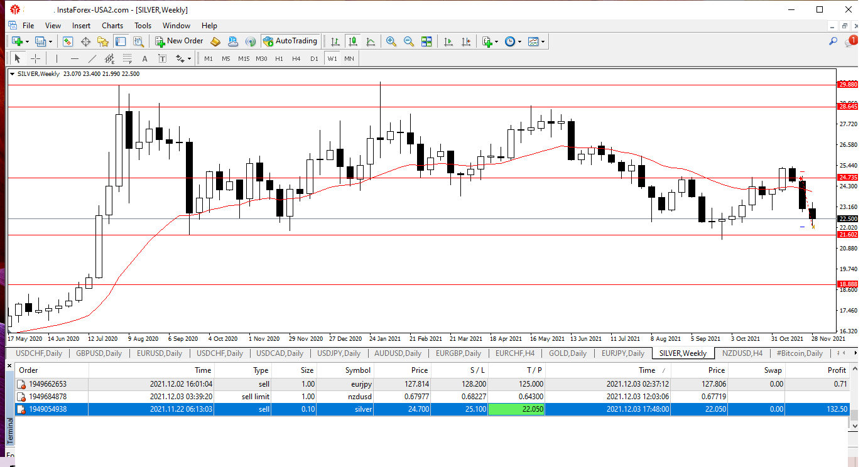Expand the Arrows objects dropdown
The height and width of the screenshot is (467, 868).
pos(188,58)
